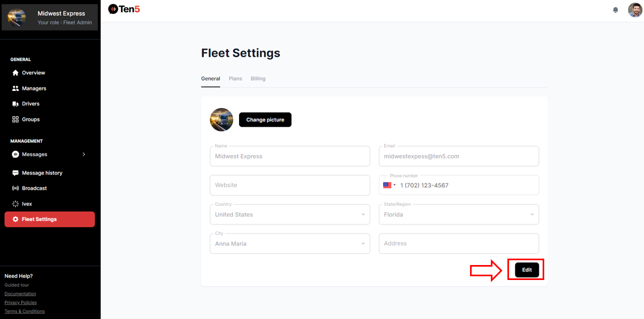
Task: Open notifications bell icon
Action: coord(616,10)
